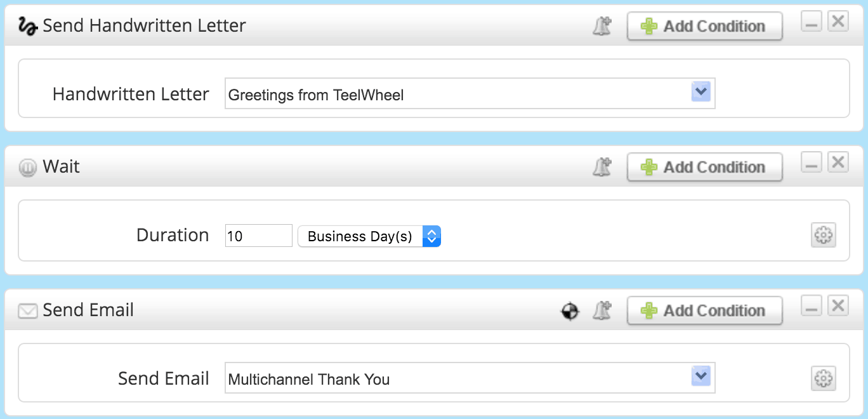Click the crosshair target icon in Send Email header
This screenshot has width=868, height=419.
coord(570,311)
